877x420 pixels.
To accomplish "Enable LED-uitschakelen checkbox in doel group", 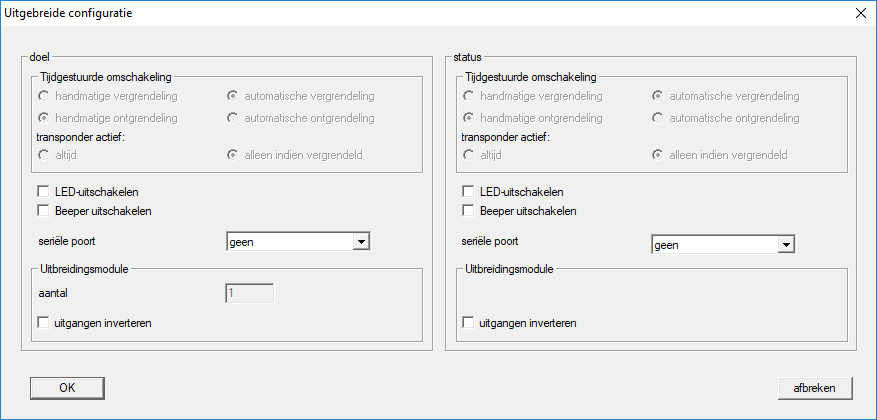I will tap(43, 192).
